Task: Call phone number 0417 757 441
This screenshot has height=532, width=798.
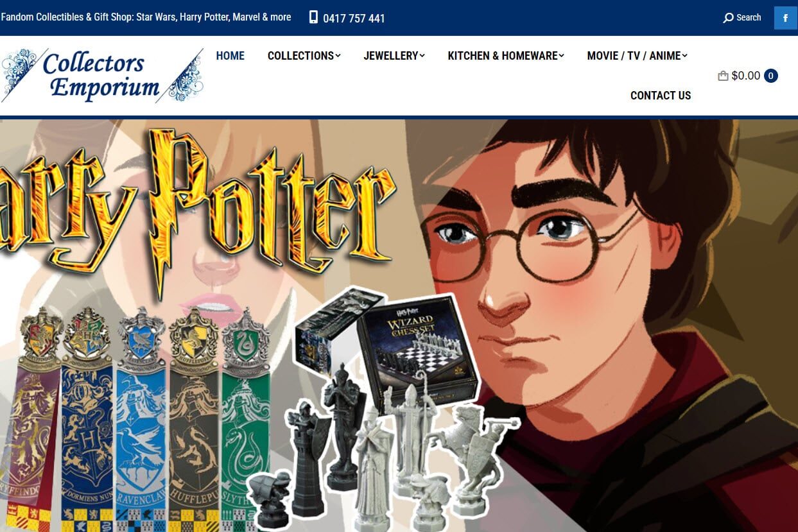Action: [354, 19]
